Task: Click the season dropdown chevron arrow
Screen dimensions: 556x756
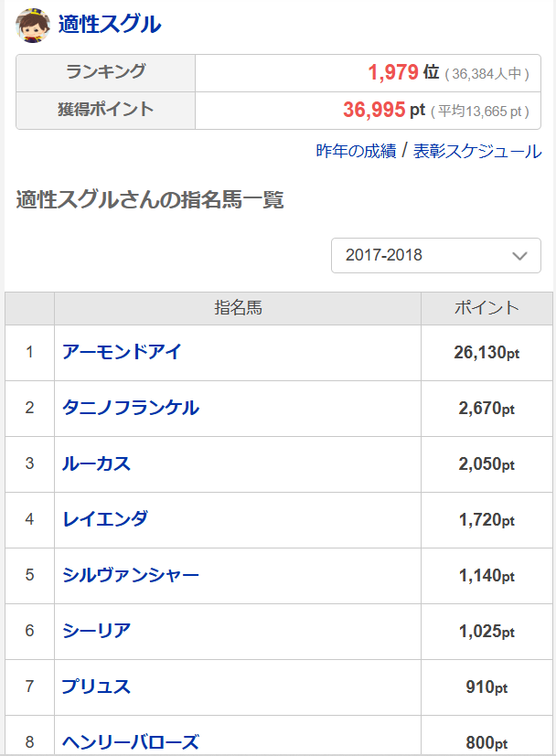Action: [x=519, y=256]
